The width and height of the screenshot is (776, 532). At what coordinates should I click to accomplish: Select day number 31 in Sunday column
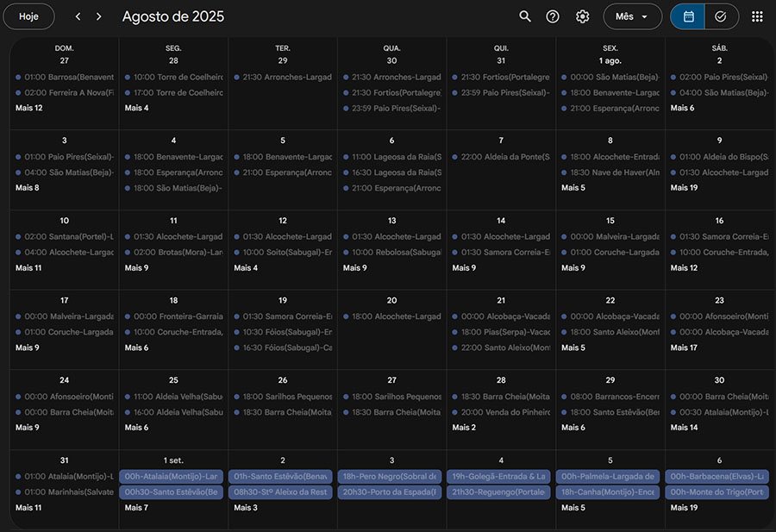click(x=65, y=460)
